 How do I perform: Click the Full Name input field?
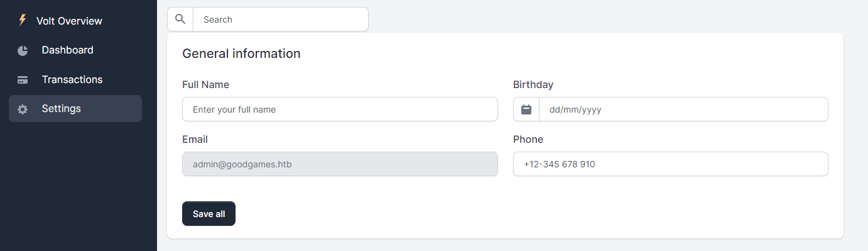point(340,109)
